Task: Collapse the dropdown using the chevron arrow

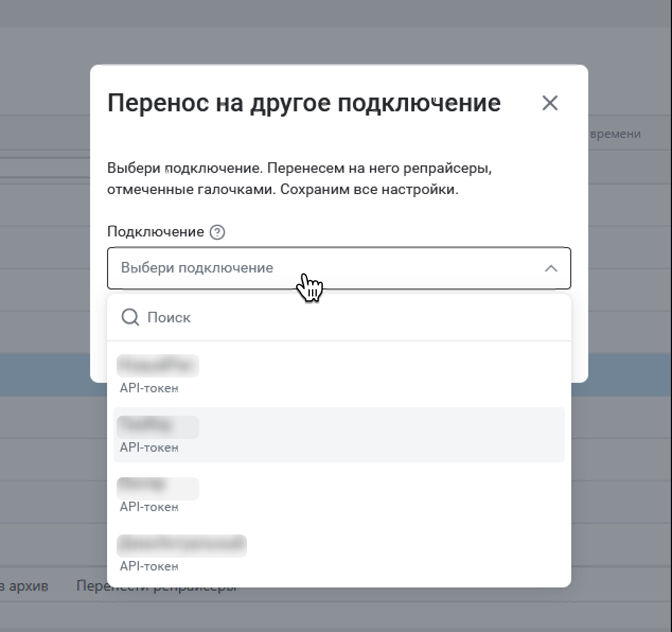Action: point(551,268)
